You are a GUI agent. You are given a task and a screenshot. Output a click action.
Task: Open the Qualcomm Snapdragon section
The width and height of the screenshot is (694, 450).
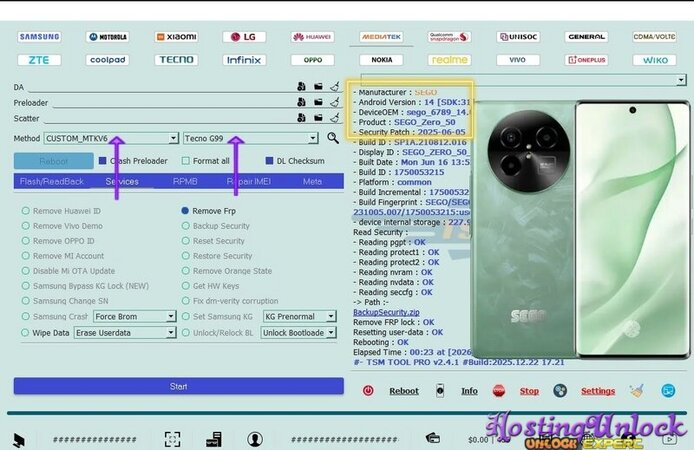pos(449,37)
